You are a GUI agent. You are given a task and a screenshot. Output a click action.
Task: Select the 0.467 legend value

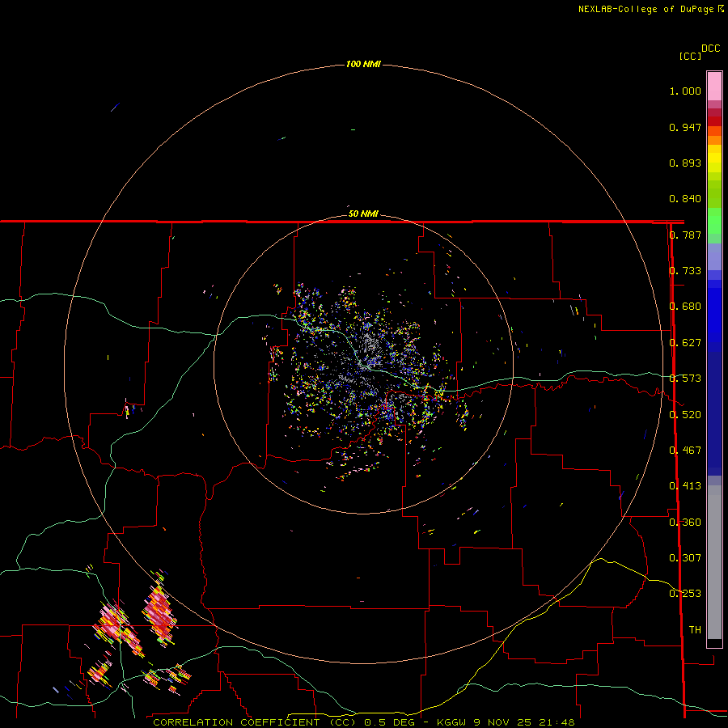[685, 451]
